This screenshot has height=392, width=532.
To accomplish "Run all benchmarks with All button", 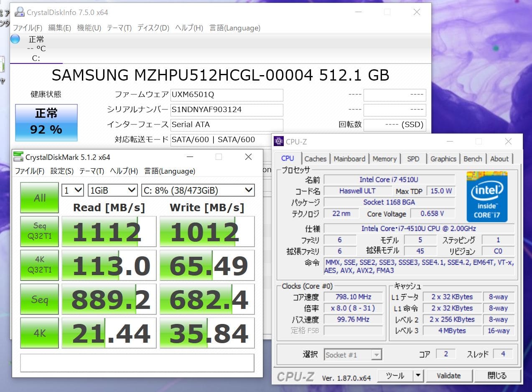I will [40, 197].
